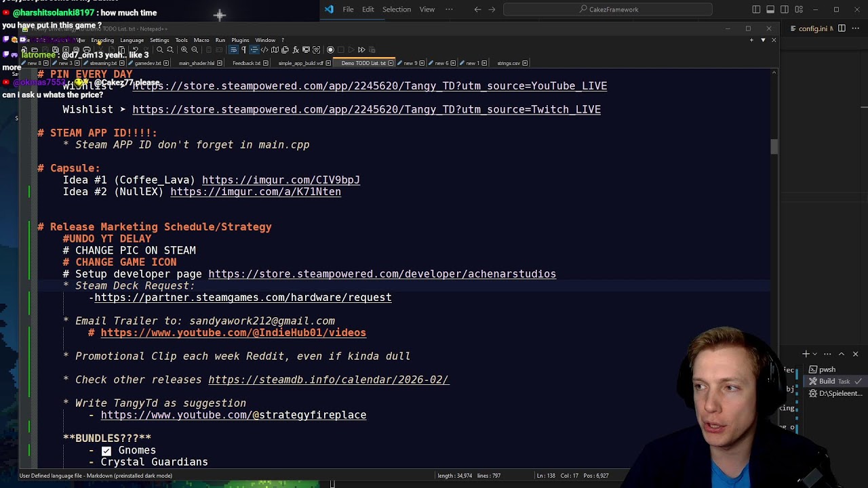Open terminal launch profile dropdown chevron
The width and height of the screenshot is (868, 488).
coord(815,354)
